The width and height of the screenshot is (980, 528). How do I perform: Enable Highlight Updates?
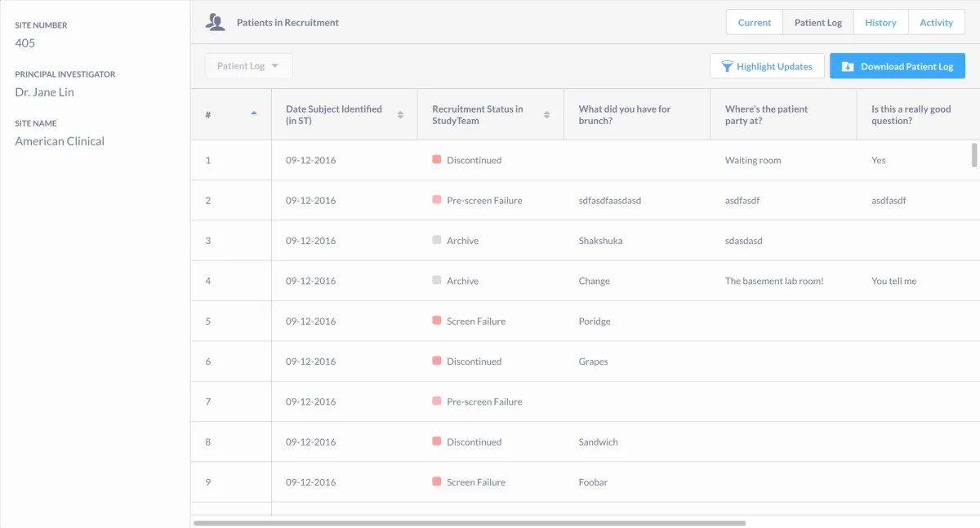point(767,66)
